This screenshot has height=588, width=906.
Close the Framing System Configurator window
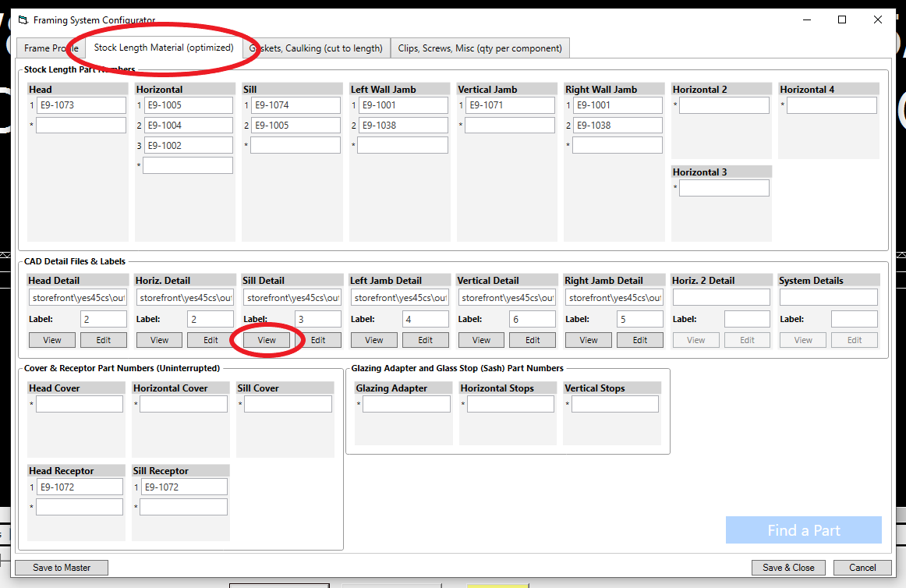pos(878,19)
